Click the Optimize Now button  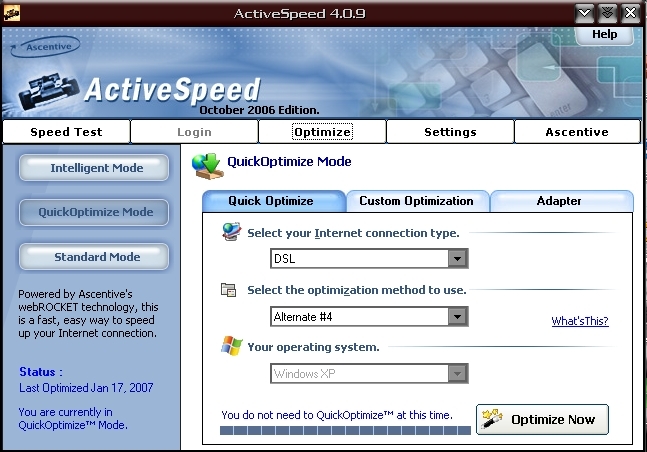pyautogui.click(x=542, y=419)
